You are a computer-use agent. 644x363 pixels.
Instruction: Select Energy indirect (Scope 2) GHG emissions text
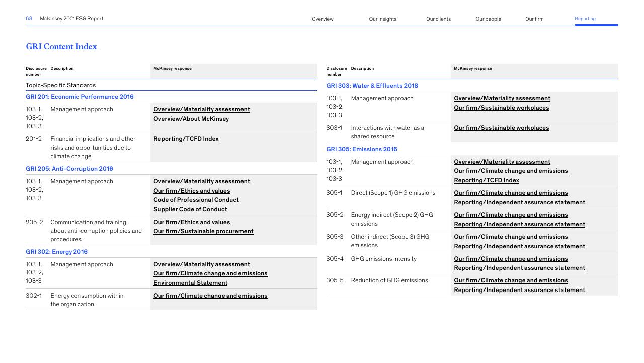pyautogui.click(x=391, y=219)
